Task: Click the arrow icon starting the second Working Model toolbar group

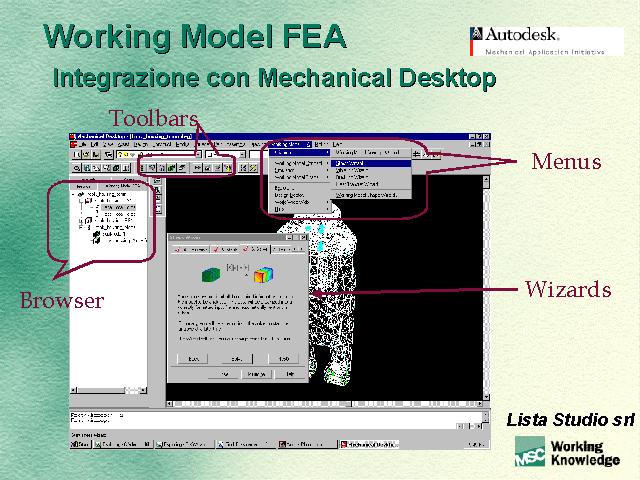Action: (198, 168)
